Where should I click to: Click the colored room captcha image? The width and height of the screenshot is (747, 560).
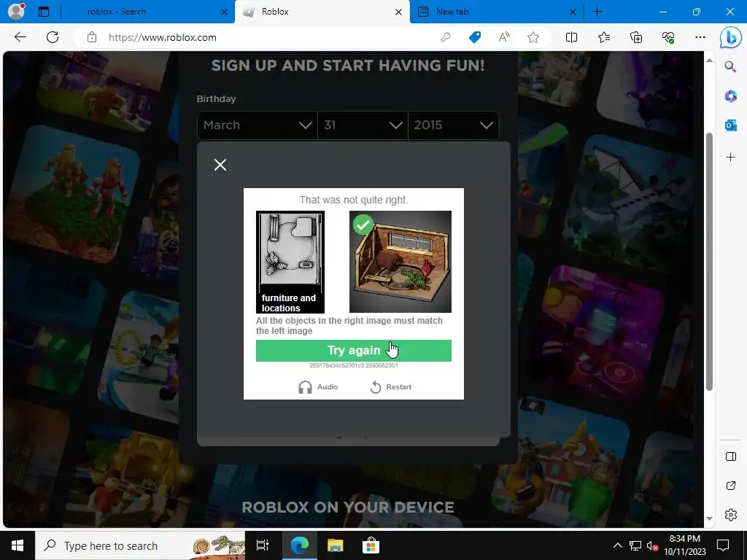click(x=400, y=262)
